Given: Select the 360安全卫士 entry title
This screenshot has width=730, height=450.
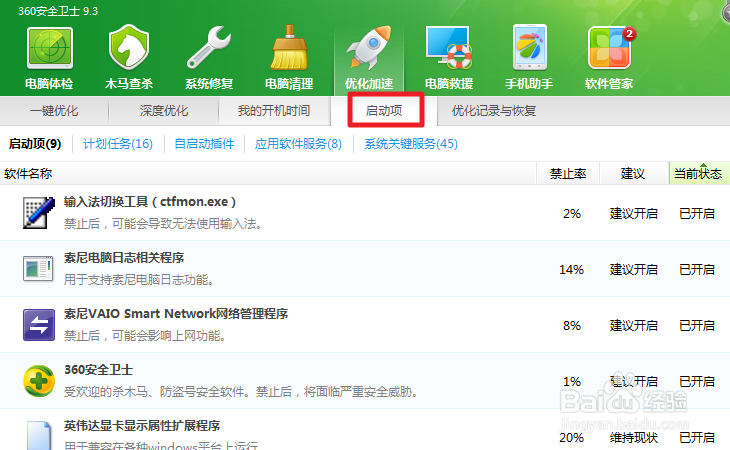Looking at the screenshot, I should [x=98, y=370].
